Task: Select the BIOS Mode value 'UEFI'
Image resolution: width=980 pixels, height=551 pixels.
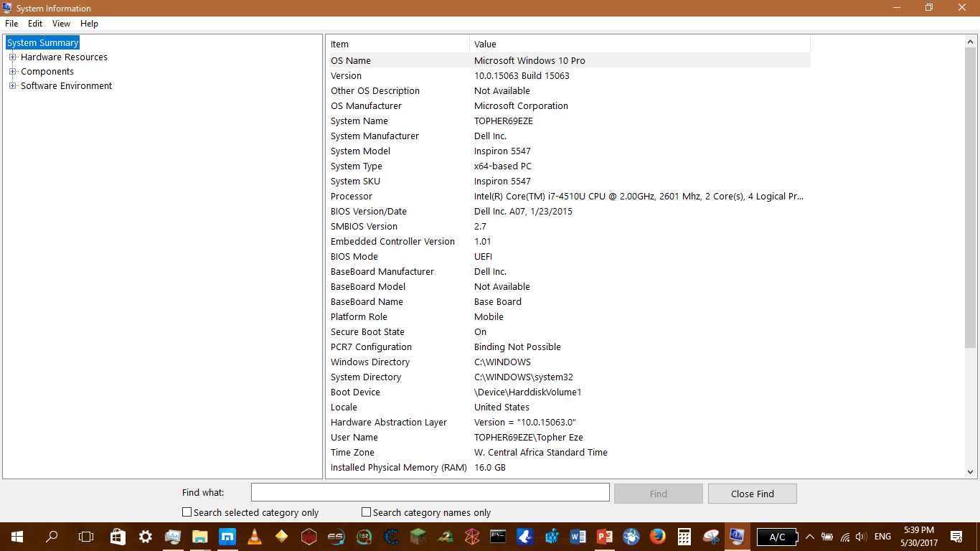Action: tap(484, 257)
